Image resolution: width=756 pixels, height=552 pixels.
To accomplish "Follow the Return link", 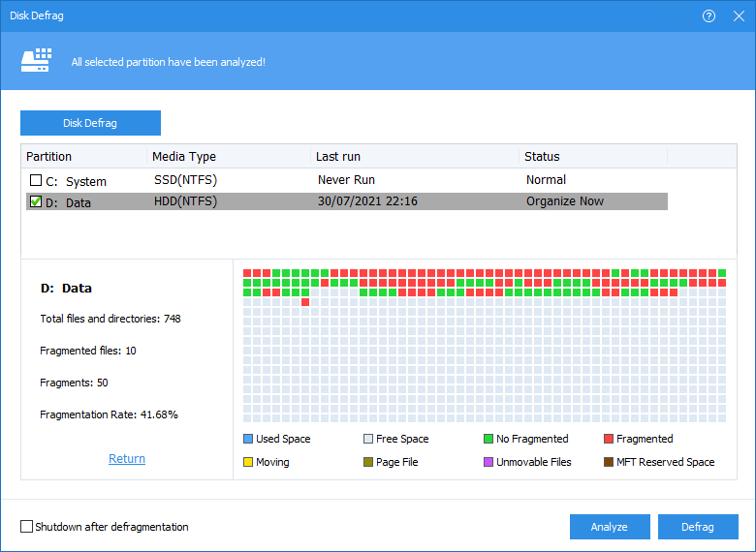I will [127, 459].
